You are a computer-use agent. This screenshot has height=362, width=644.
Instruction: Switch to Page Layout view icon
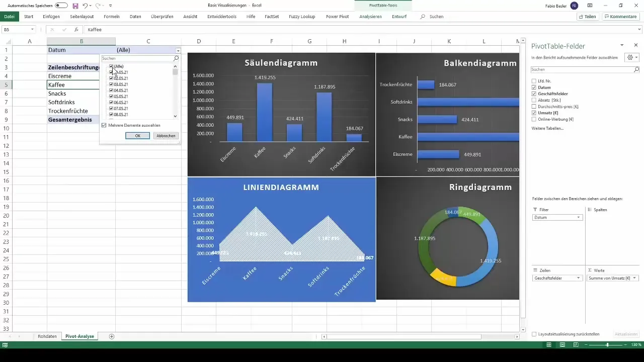[x=562, y=345]
